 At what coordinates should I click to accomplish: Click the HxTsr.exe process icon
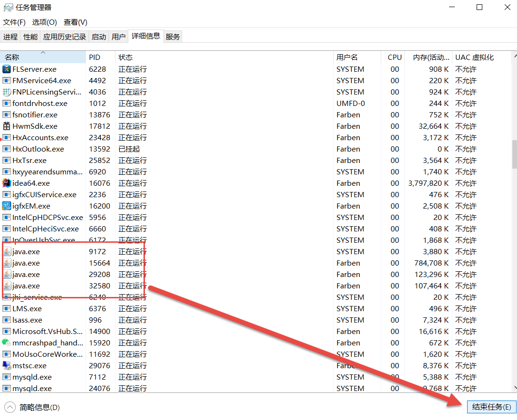click(x=7, y=161)
